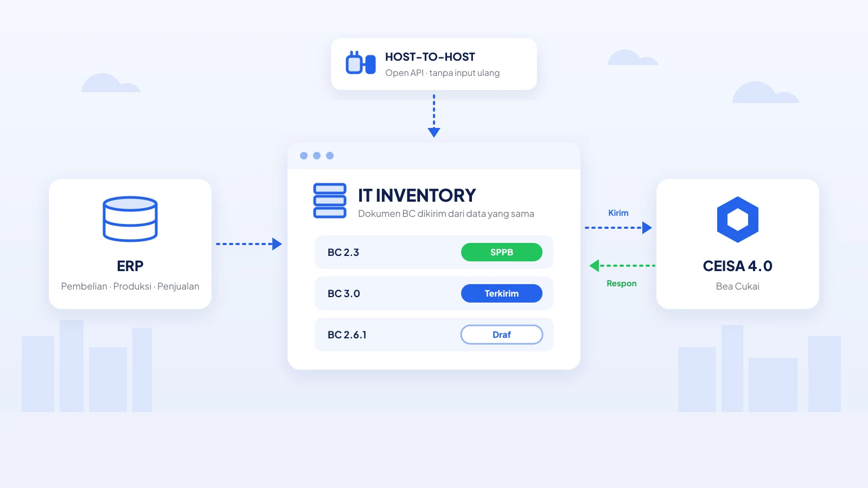Image resolution: width=868 pixels, height=488 pixels.
Task: Click the outlined Draf status badge
Action: pyautogui.click(x=502, y=335)
